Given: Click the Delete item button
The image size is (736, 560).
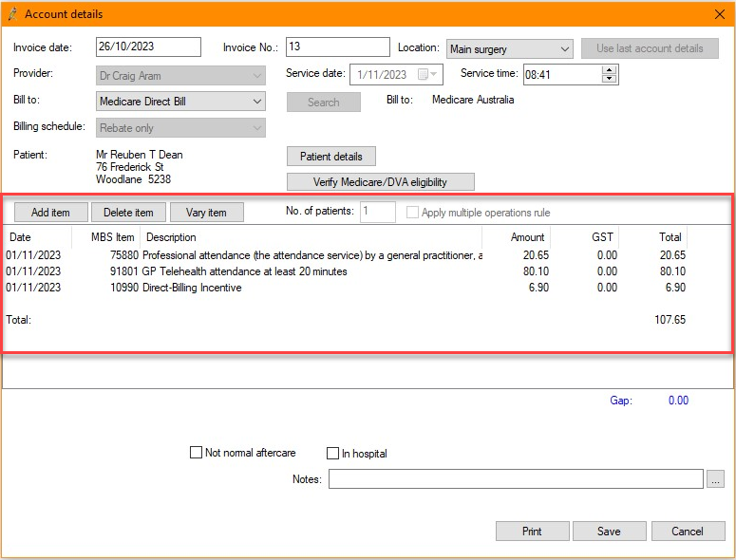Looking at the screenshot, I should (128, 213).
